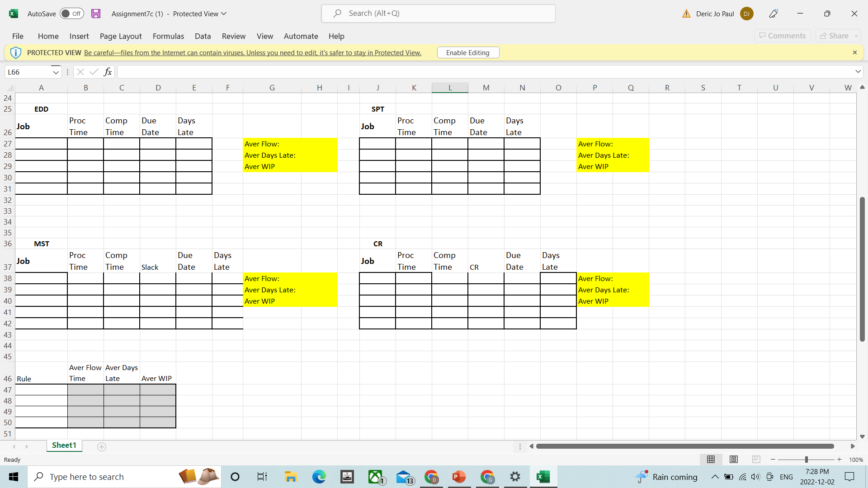This screenshot has width=868, height=488.
Task: Adjust the zoom slider at bottom right
Action: [807, 459]
